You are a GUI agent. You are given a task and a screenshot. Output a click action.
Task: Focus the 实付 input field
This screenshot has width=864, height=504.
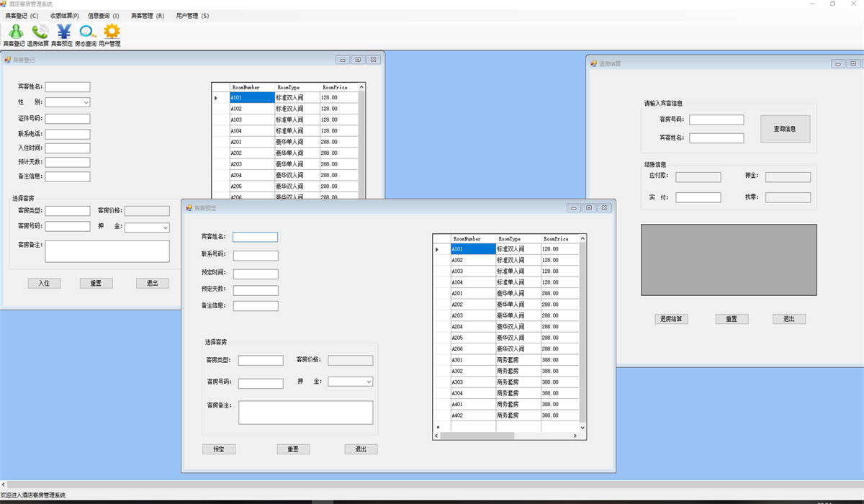coord(698,197)
